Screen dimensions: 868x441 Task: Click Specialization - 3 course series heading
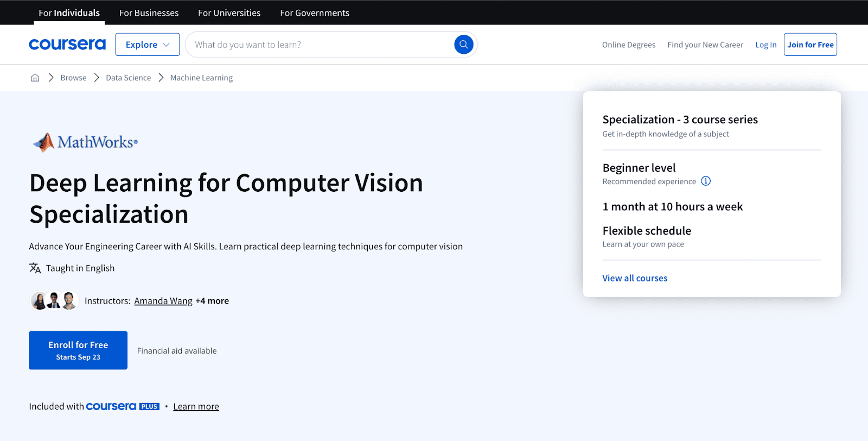coord(680,119)
